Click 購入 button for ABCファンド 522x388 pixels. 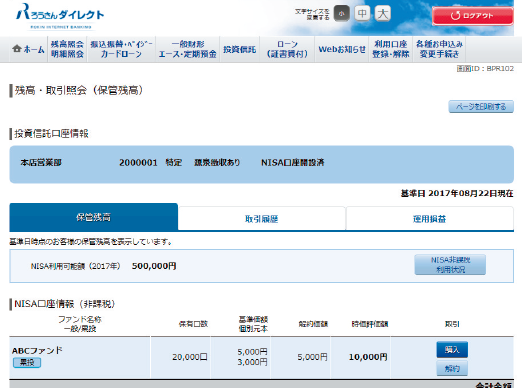(452, 350)
